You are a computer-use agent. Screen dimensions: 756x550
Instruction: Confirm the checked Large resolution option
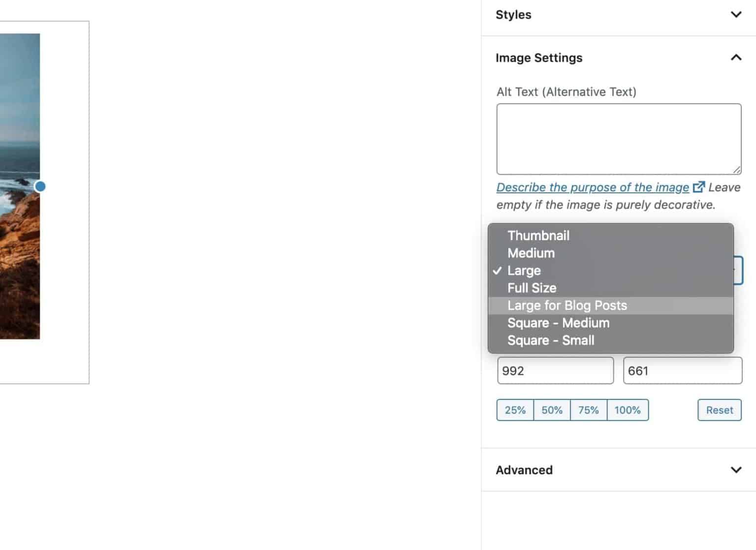524,271
